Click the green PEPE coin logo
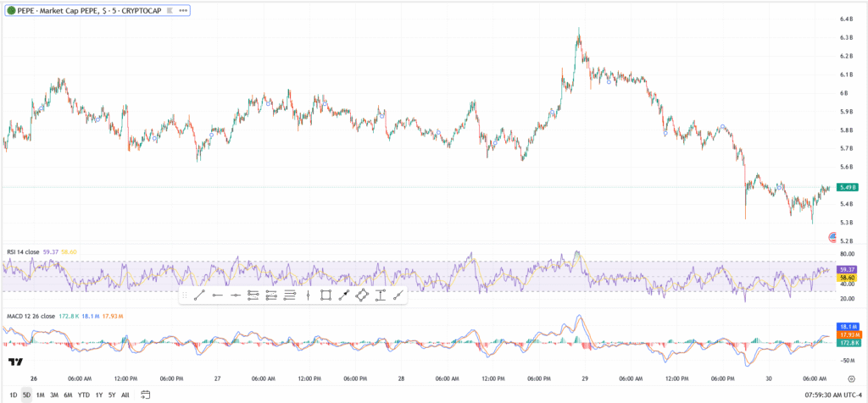 [11, 10]
